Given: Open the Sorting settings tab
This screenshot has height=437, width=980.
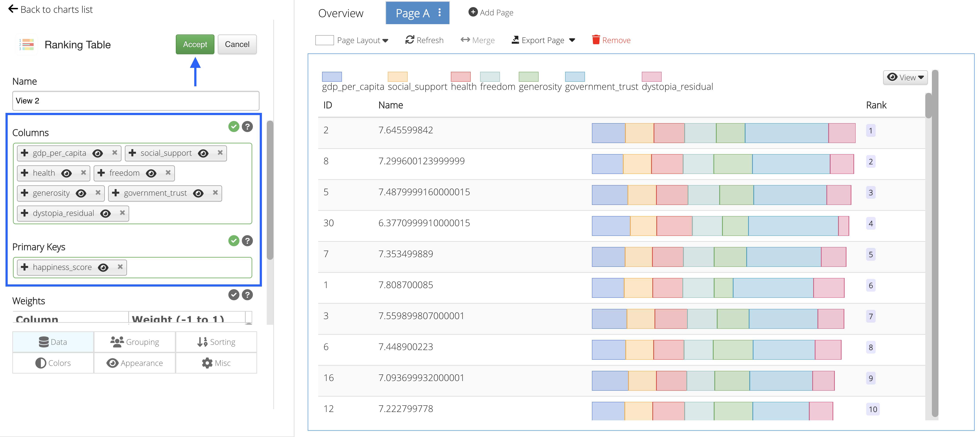Looking at the screenshot, I should (x=216, y=342).
